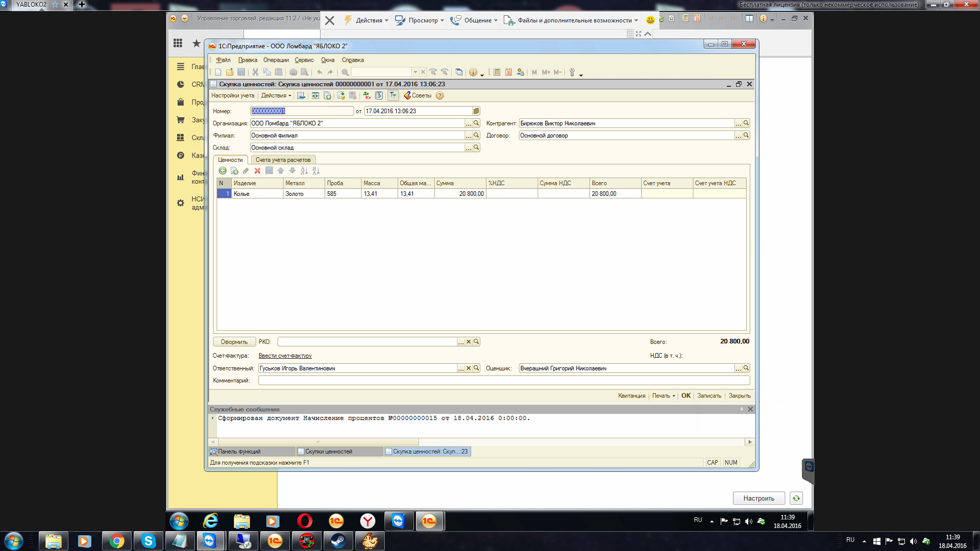Screen dimensions: 980x551
Task: Click Ввести счет-фактуру link
Action: point(285,356)
